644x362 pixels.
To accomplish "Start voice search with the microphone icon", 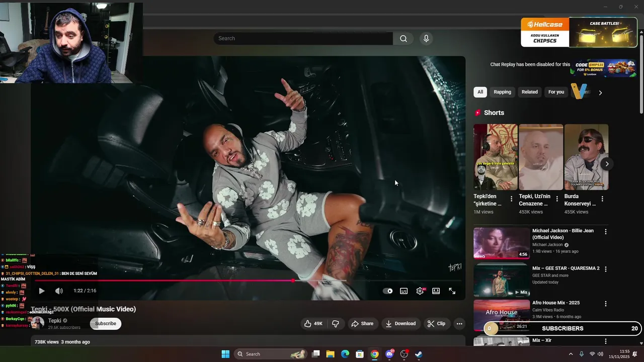I will click(426, 39).
